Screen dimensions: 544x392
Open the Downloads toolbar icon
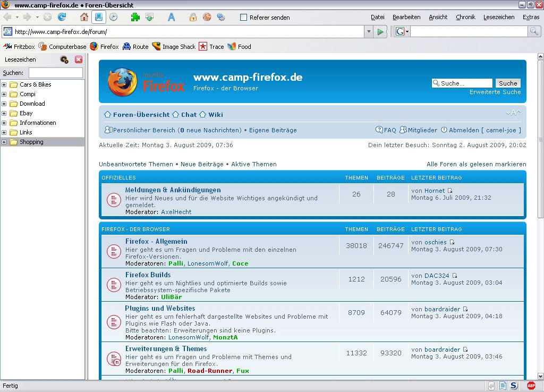pos(149,17)
